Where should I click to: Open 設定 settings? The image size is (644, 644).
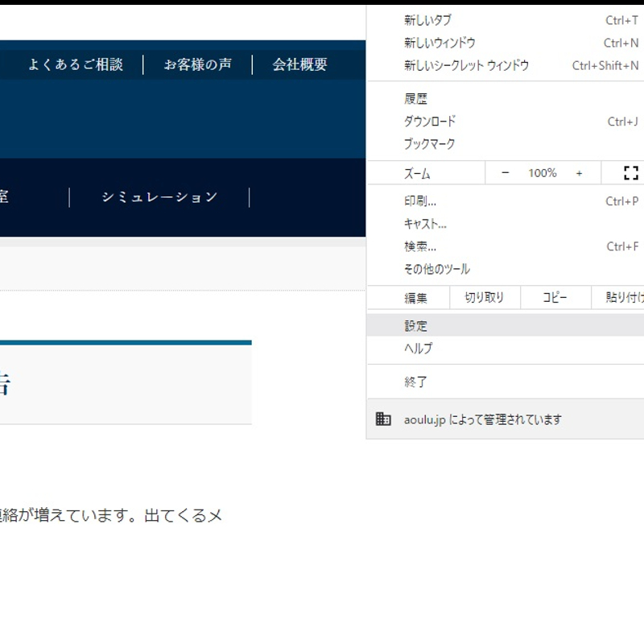click(x=506, y=326)
